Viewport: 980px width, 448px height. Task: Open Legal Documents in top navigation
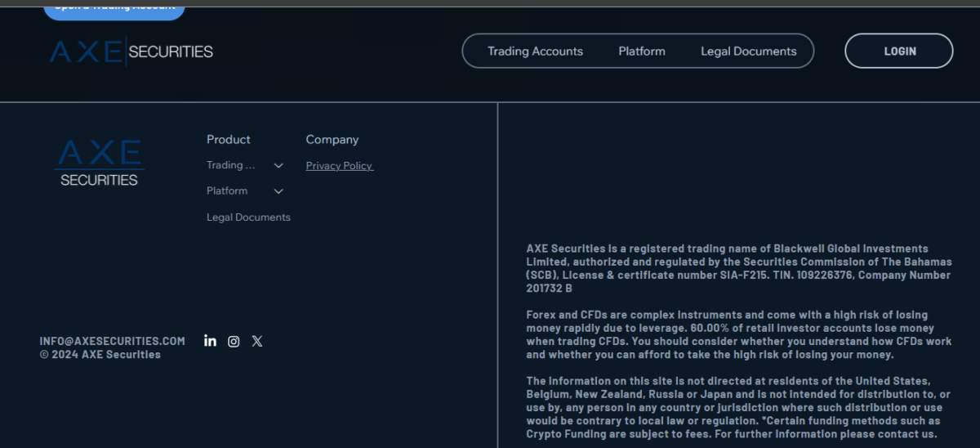pyautogui.click(x=748, y=52)
